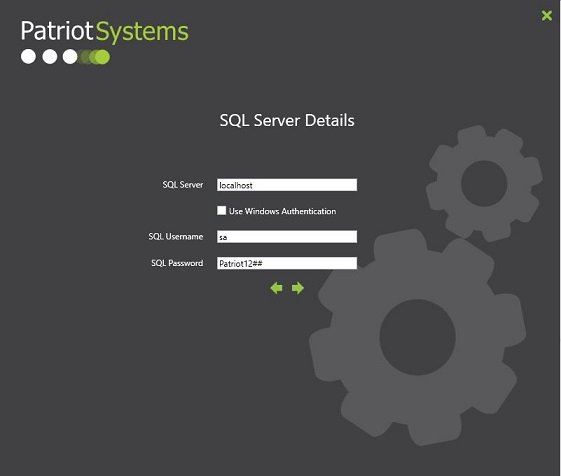The image size is (561, 476).
Task: Click the green next arrow
Action: click(298, 288)
